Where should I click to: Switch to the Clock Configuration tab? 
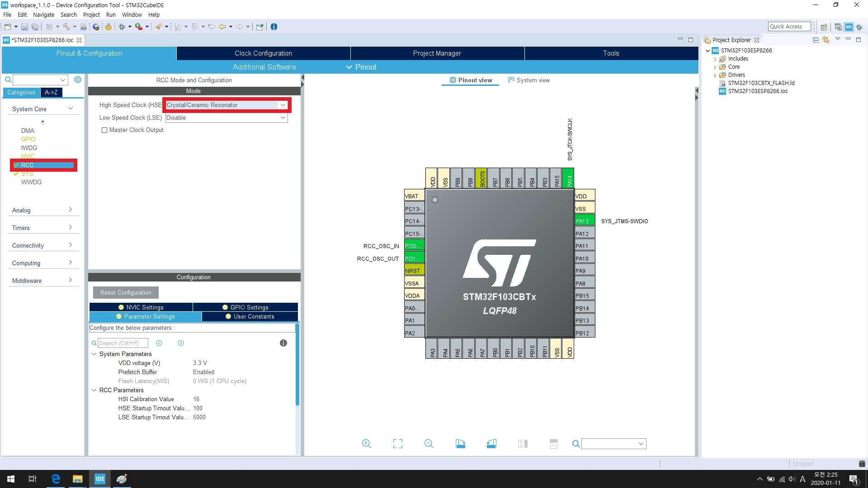[x=263, y=53]
